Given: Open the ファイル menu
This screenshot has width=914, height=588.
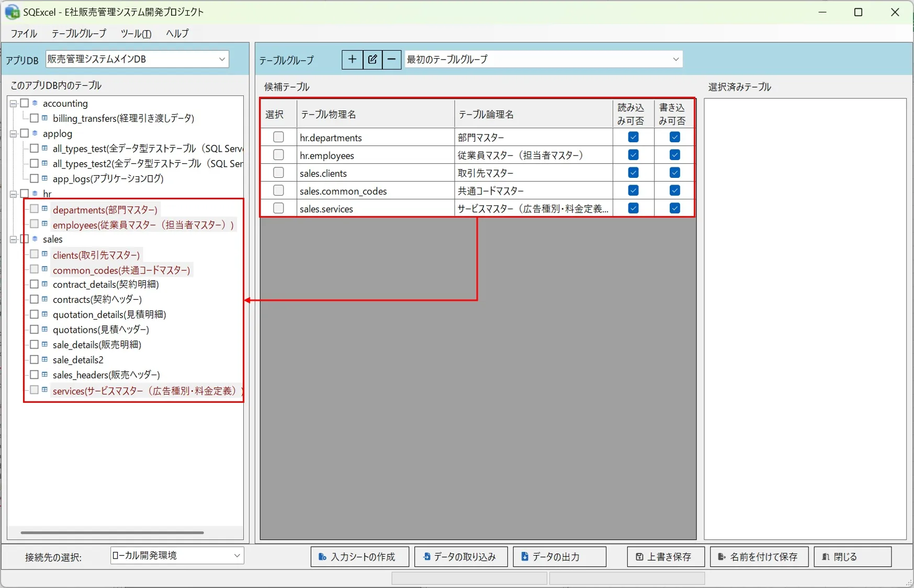Looking at the screenshot, I should click(24, 33).
